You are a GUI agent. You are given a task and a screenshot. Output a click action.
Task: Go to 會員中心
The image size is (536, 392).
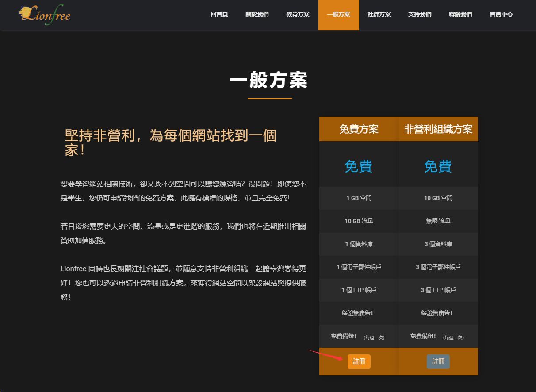[x=501, y=15]
